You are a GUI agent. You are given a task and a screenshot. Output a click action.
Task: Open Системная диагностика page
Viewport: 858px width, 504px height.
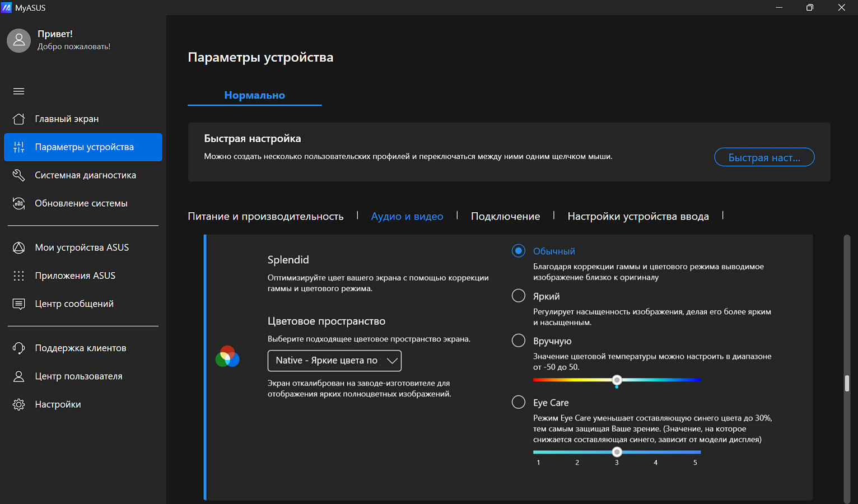(x=83, y=175)
